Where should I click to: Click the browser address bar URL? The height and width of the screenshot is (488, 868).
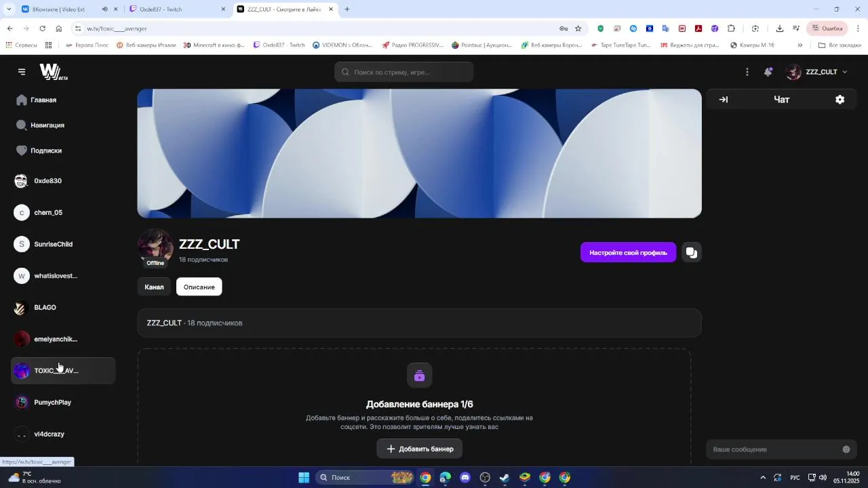pos(117,28)
